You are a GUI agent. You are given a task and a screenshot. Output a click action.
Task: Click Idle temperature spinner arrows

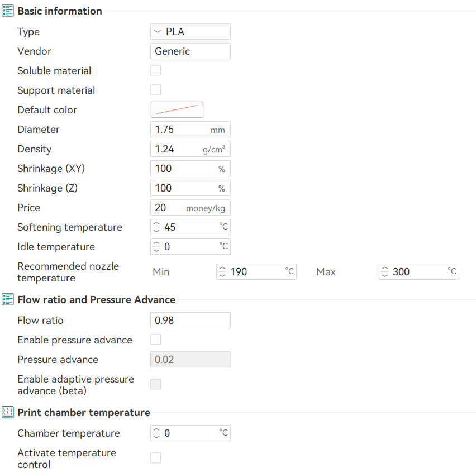(156, 247)
